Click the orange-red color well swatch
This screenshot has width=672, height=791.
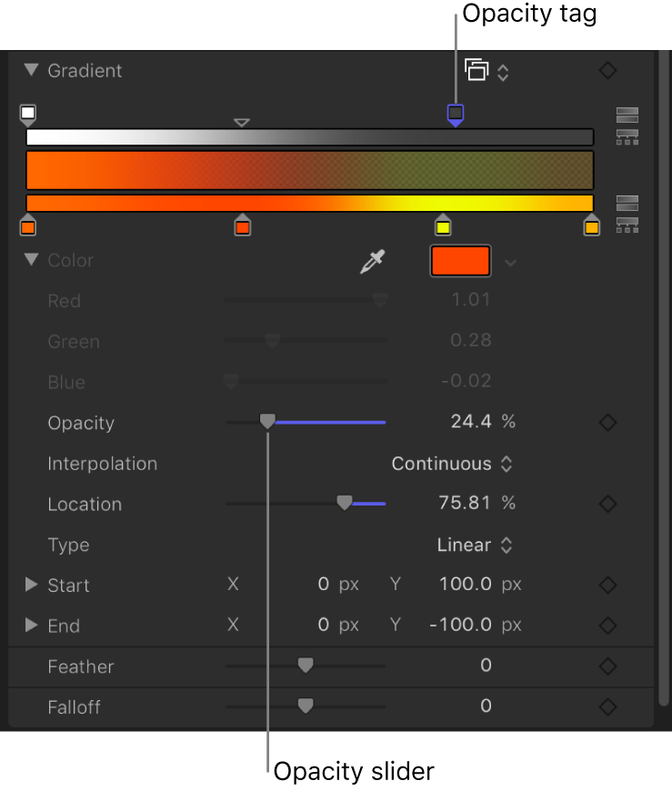(x=460, y=262)
